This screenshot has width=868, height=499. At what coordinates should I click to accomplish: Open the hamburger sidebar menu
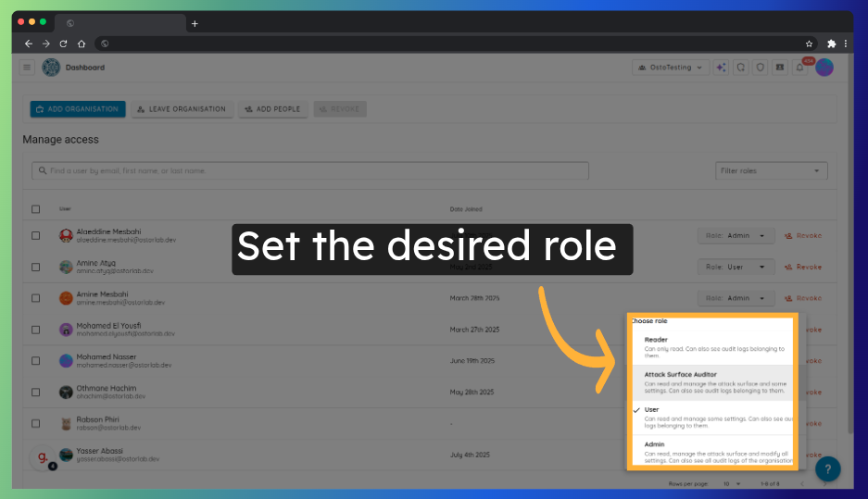coord(27,68)
